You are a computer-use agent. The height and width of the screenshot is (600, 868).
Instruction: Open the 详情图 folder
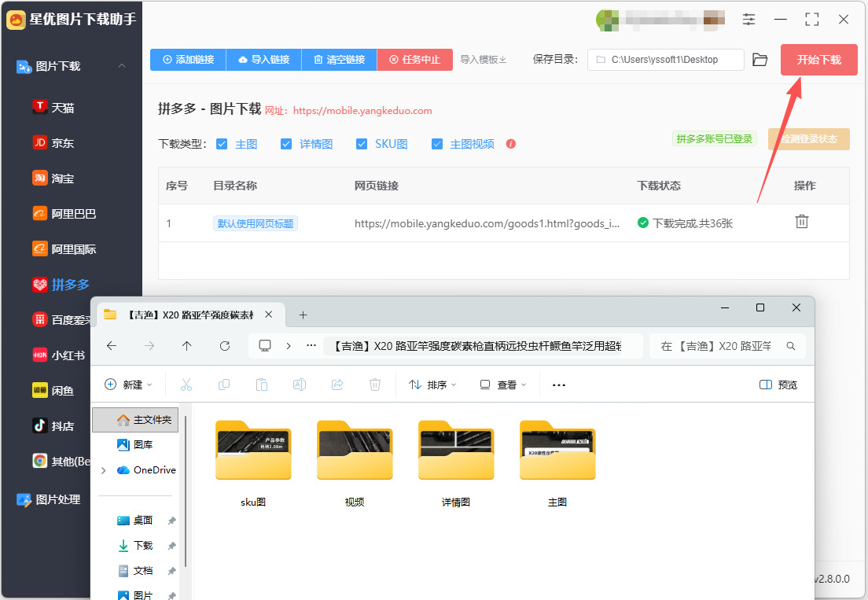pos(455,465)
